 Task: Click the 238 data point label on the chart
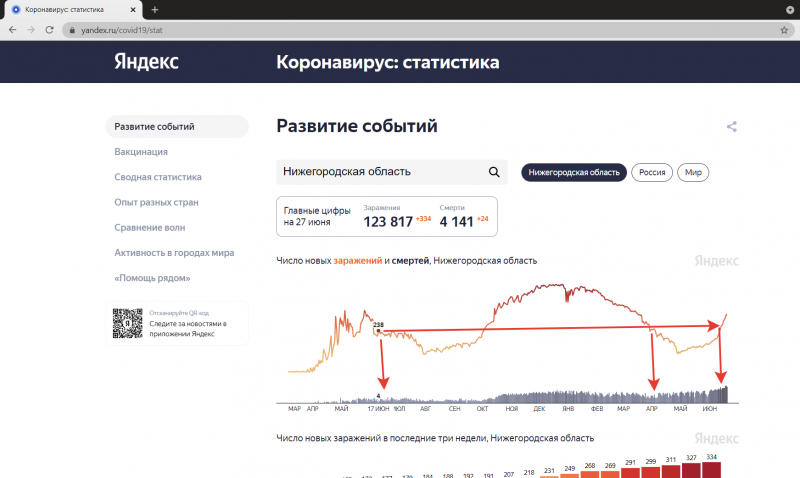378,324
